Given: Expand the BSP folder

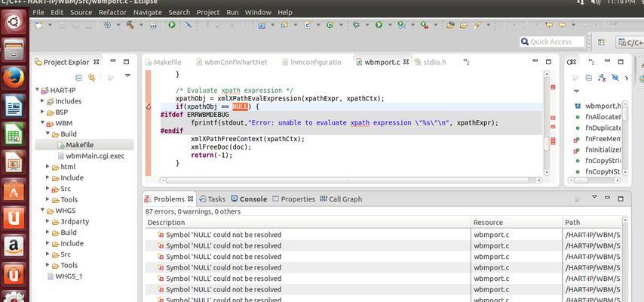Looking at the screenshot, I should [x=42, y=112].
